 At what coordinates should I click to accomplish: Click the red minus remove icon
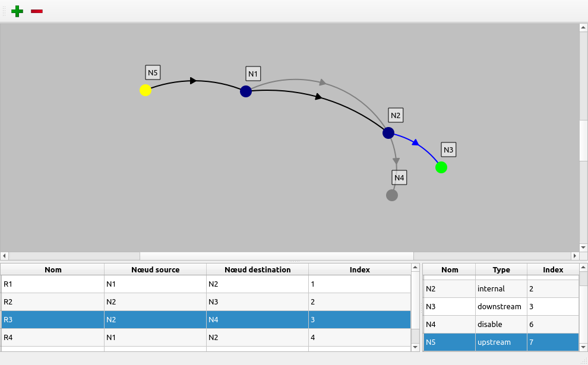tap(37, 11)
